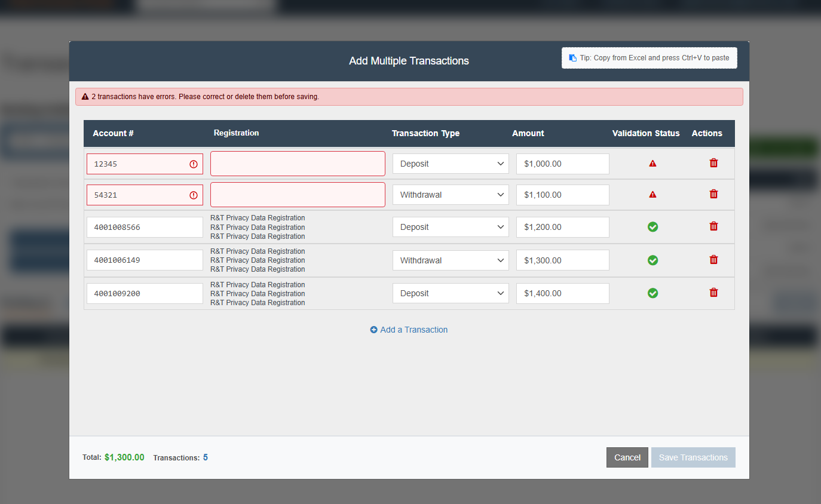Click green checkmark for the $1,400.00 row
The width and height of the screenshot is (821, 504).
pyautogui.click(x=652, y=293)
